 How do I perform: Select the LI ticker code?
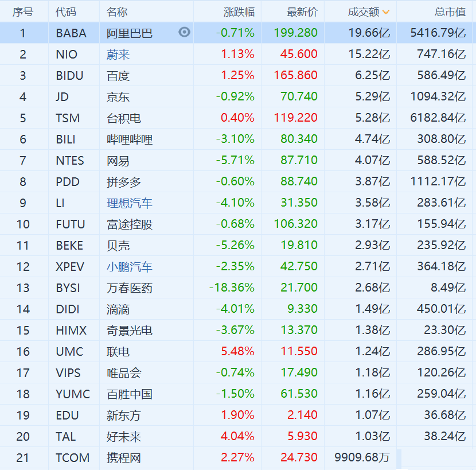click(x=60, y=203)
